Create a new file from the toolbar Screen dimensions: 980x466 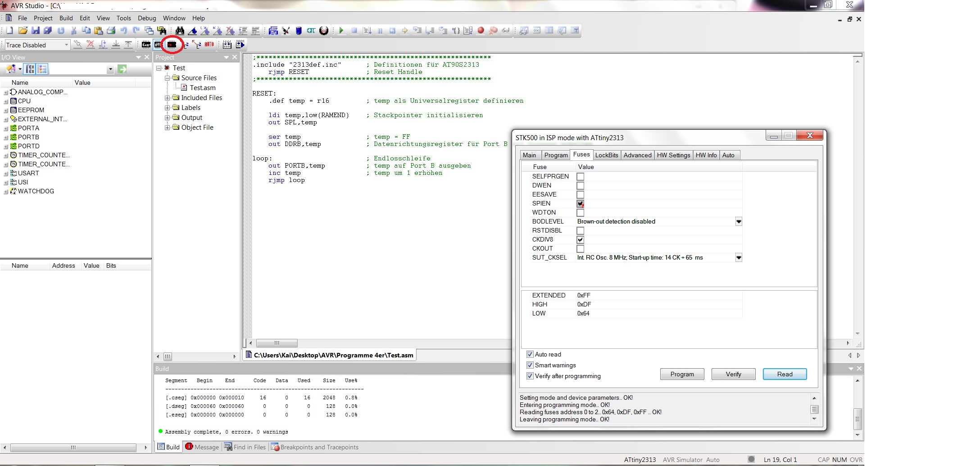point(9,30)
